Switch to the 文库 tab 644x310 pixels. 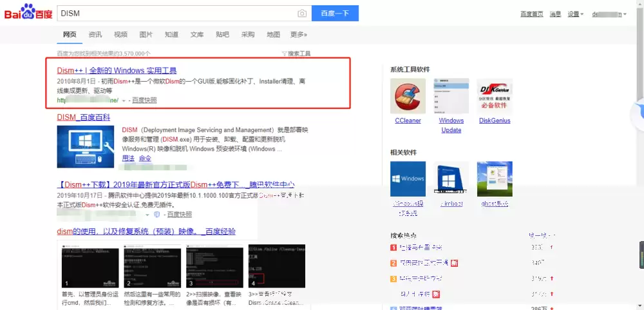[x=197, y=35]
